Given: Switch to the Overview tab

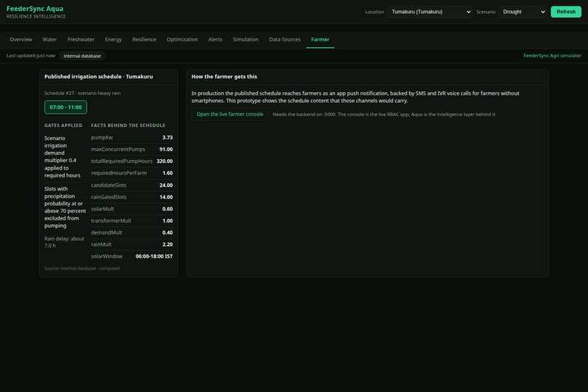Looking at the screenshot, I should 21,39.
